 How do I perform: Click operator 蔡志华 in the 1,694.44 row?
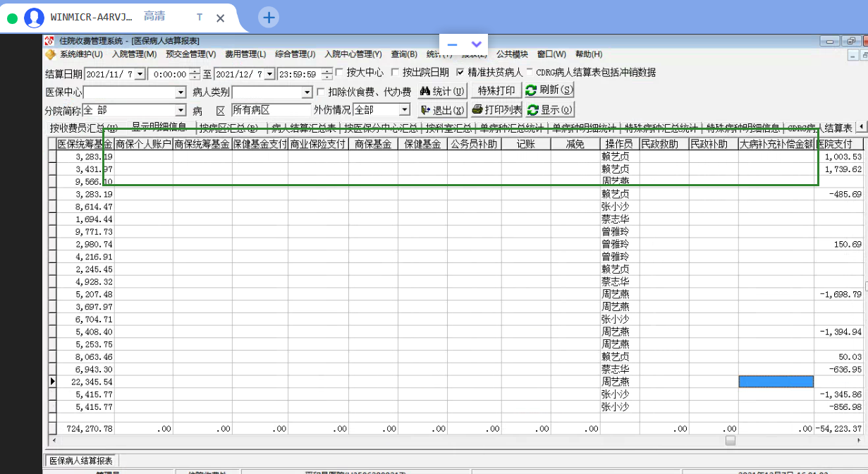pyautogui.click(x=615, y=219)
